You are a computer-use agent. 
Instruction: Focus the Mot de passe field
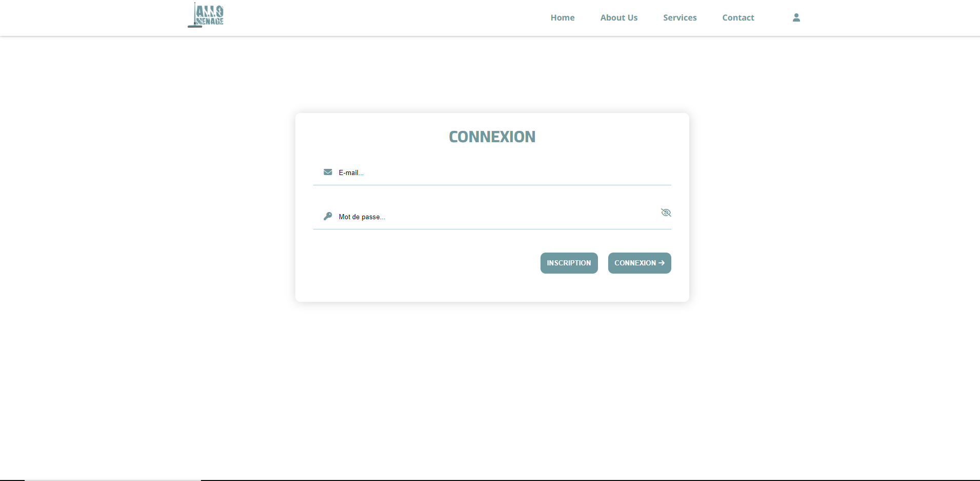pos(492,217)
